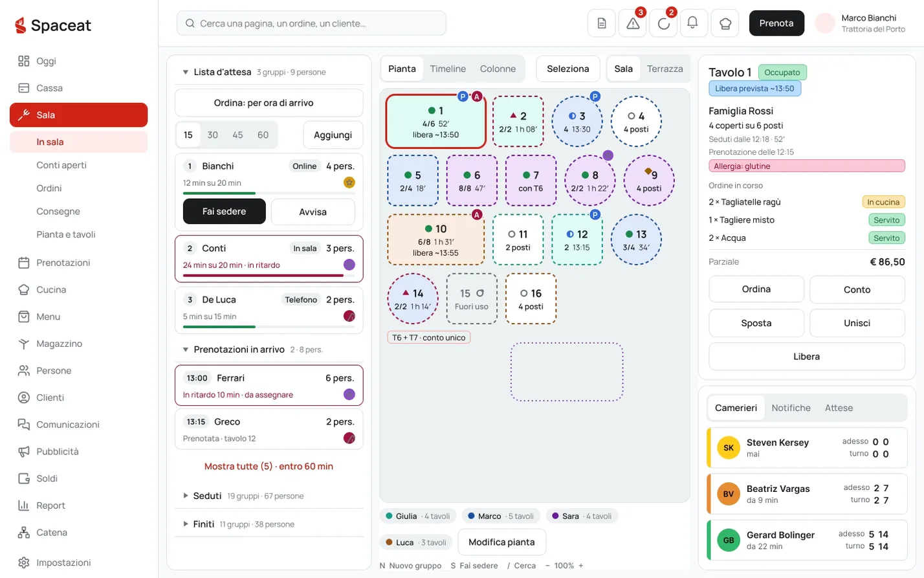
Task: Open the Notifiche tab
Action: pyautogui.click(x=791, y=408)
